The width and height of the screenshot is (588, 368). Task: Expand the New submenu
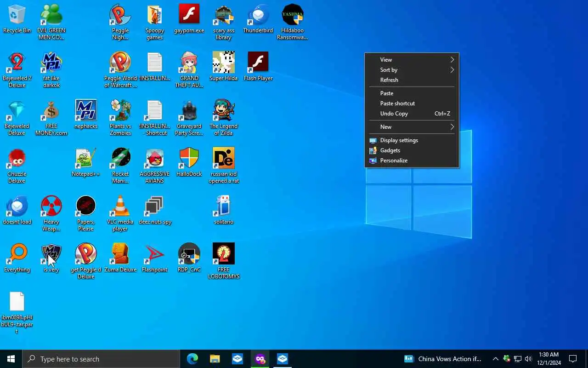(x=412, y=127)
